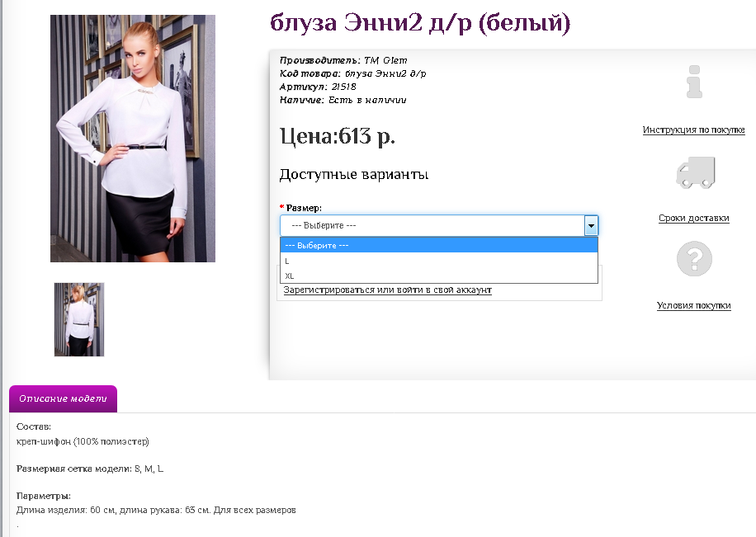This screenshot has height=537, width=756.
Task: Click the Артикул: 21518 text
Action: [x=318, y=87]
